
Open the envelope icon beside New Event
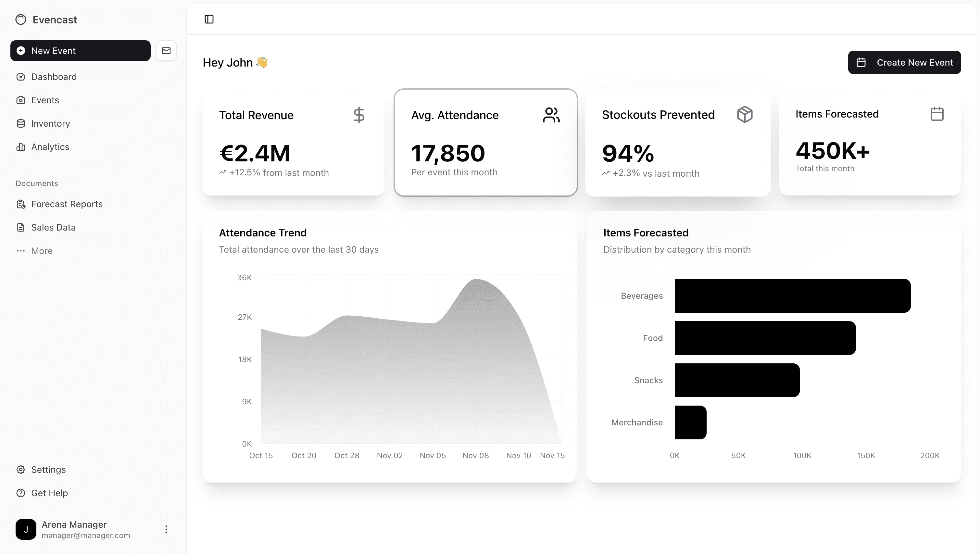[x=166, y=50]
